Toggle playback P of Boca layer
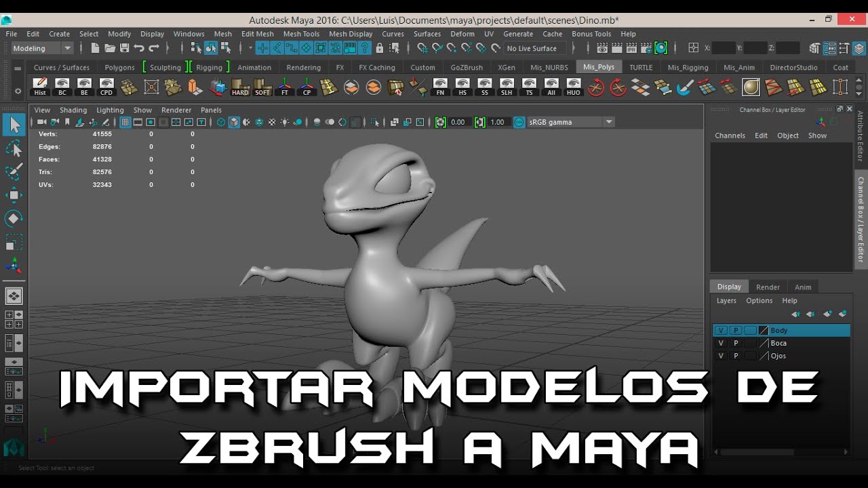The width and height of the screenshot is (868, 488). (736, 344)
